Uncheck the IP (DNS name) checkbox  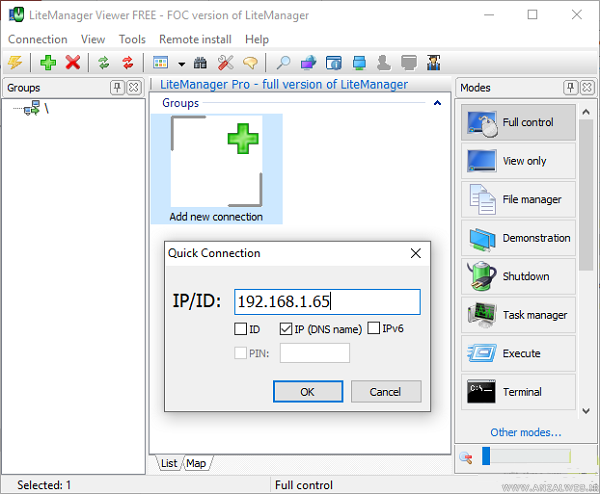[x=286, y=329]
